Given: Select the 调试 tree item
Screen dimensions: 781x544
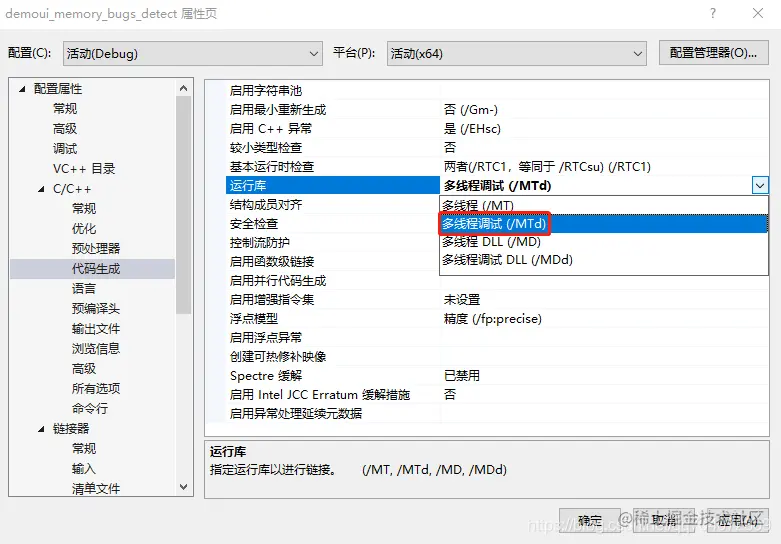Looking at the screenshot, I should [65, 148].
